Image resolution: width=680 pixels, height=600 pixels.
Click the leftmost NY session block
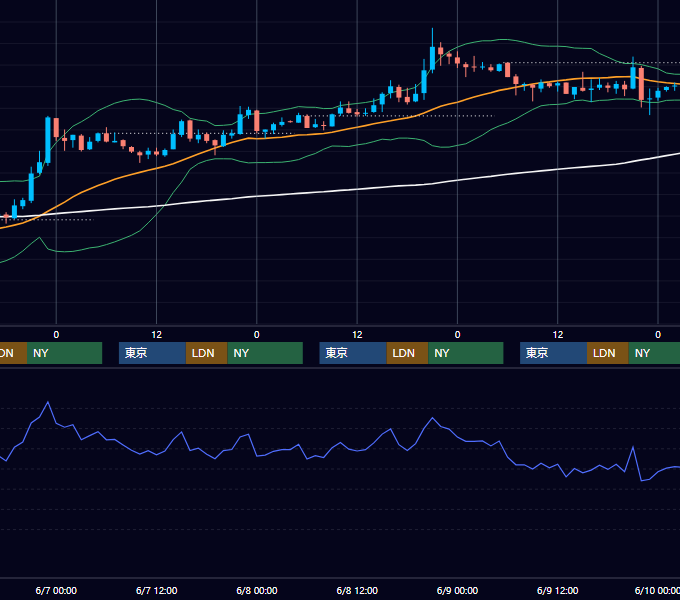point(64,353)
